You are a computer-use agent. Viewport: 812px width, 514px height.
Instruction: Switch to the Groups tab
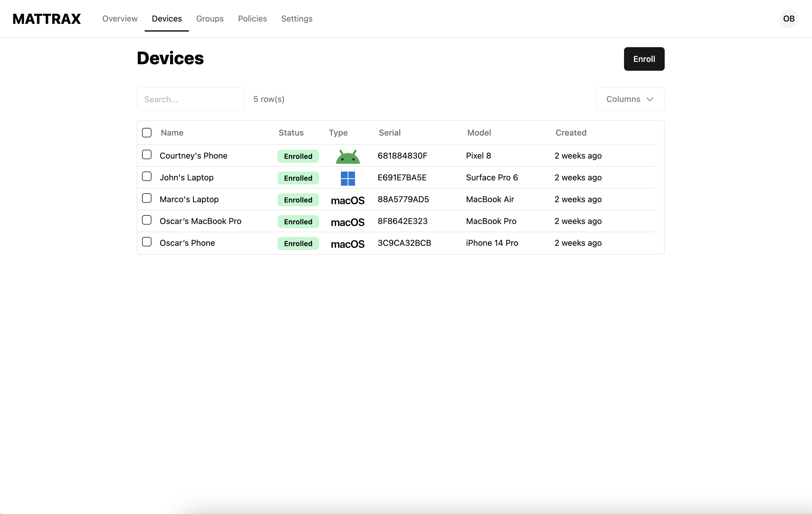coord(210,19)
